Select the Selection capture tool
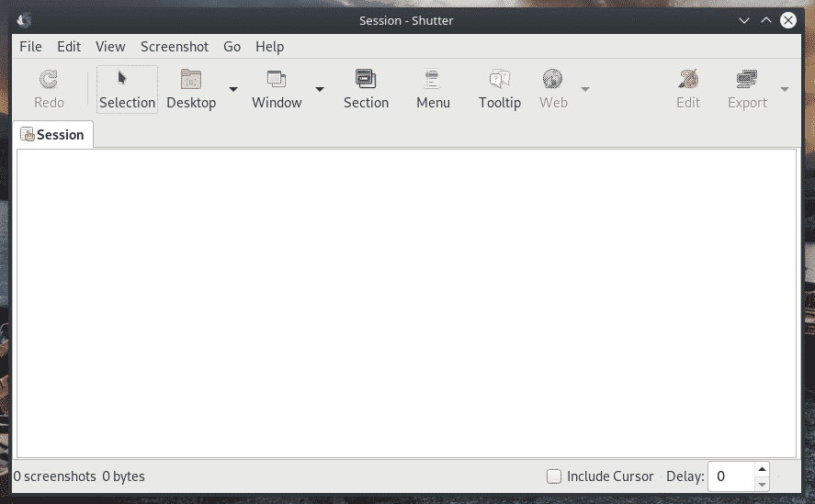 click(127, 89)
